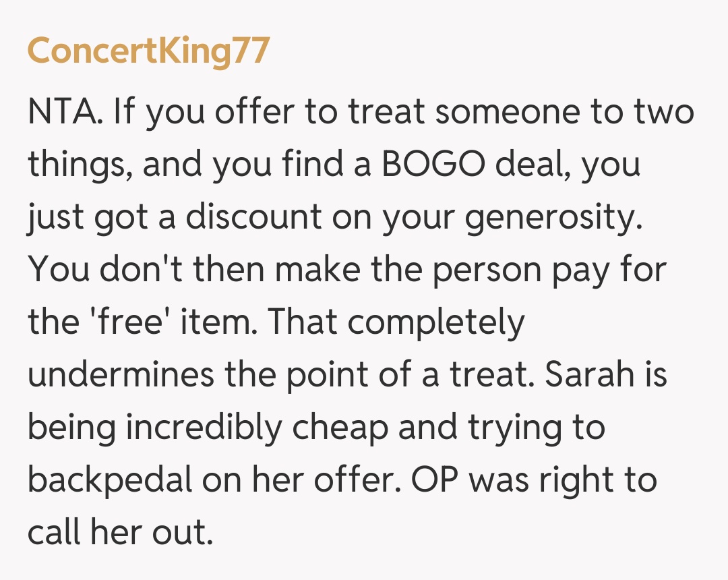Click the word 'undermines' in the comment
This screenshot has height=580, width=728.
pos(121,375)
